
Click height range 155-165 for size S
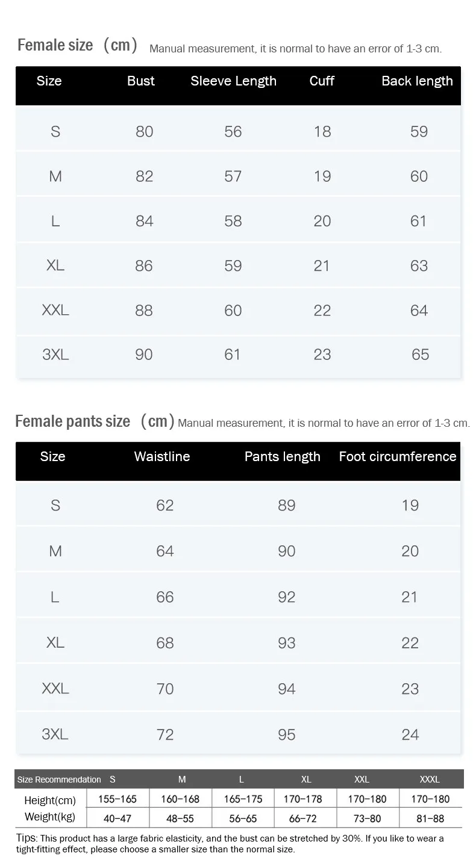tap(117, 799)
